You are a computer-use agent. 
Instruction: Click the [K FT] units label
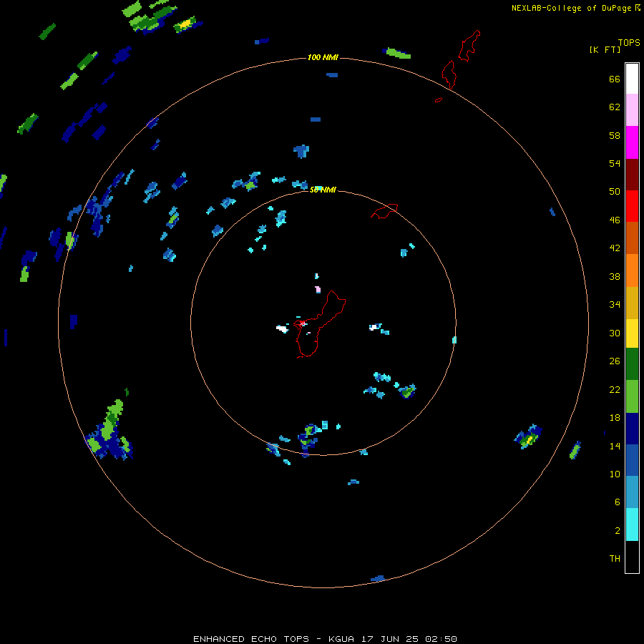click(x=605, y=49)
